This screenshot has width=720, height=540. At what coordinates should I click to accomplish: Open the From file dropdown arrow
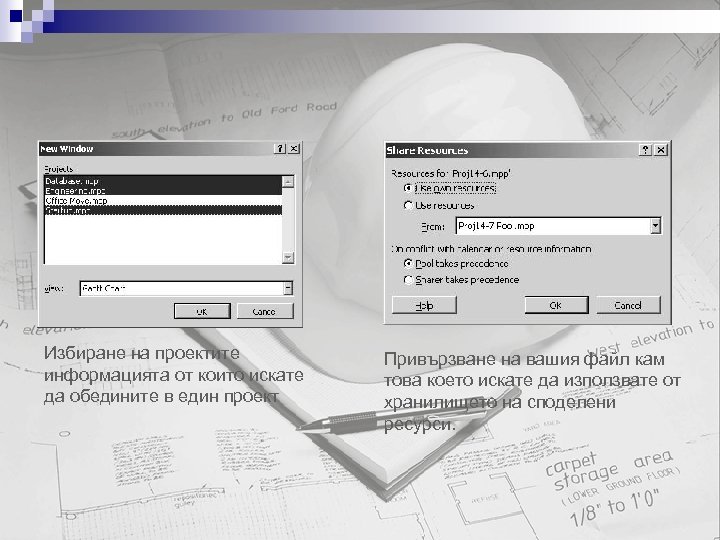(655, 225)
